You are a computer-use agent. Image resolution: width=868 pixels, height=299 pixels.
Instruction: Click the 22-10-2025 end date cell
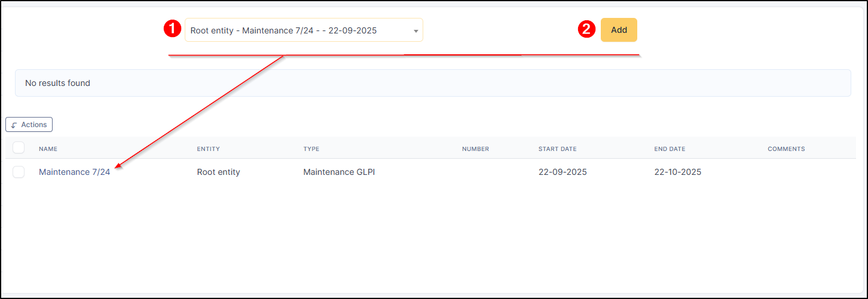677,172
